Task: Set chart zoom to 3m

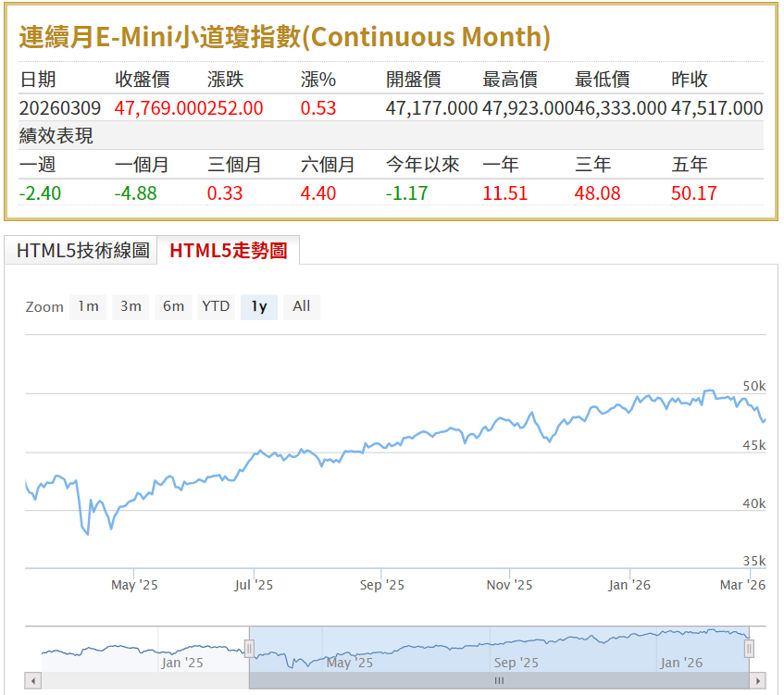Action: (x=131, y=306)
